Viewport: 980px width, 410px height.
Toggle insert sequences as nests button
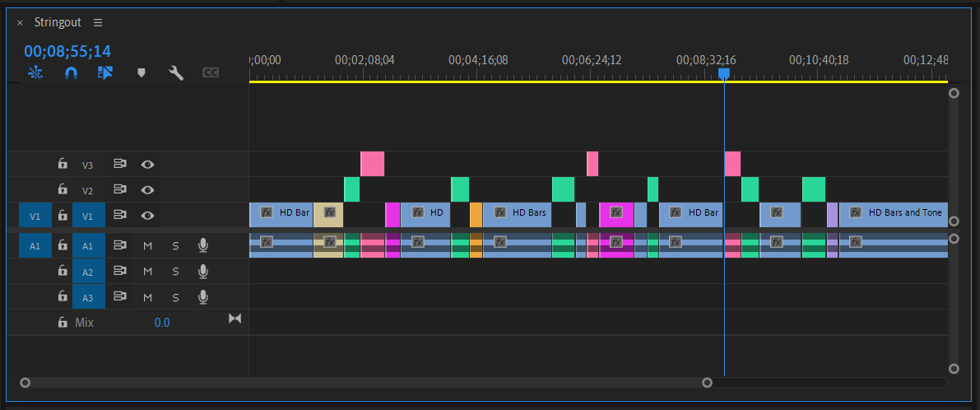(x=35, y=73)
